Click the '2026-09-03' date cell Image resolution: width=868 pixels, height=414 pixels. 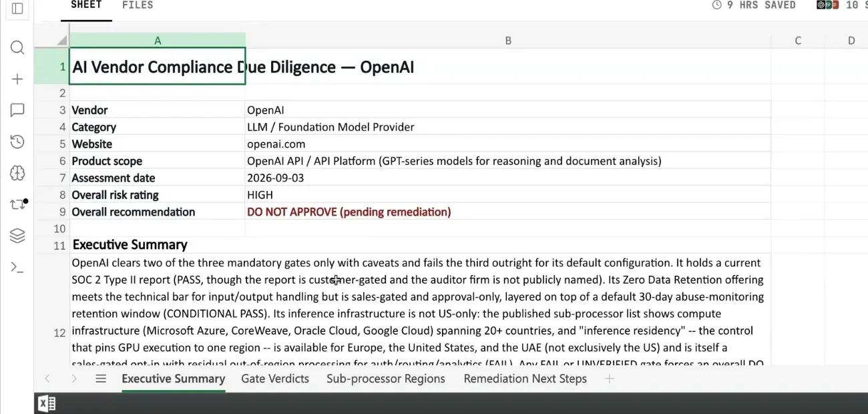pos(508,178)
